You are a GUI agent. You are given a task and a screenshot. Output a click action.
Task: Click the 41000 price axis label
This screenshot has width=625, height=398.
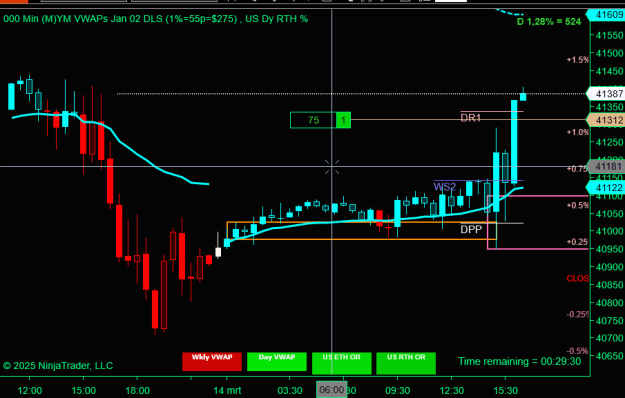click(609, 231)
